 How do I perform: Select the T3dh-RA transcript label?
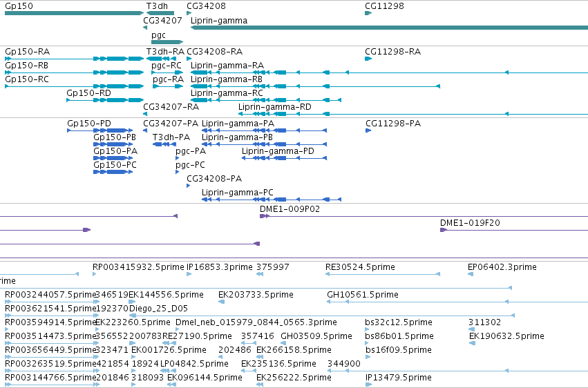point(165,52)
